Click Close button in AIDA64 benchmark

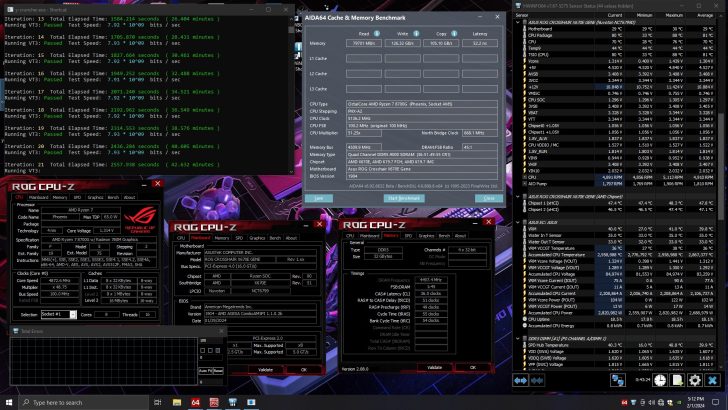(489, 198)
